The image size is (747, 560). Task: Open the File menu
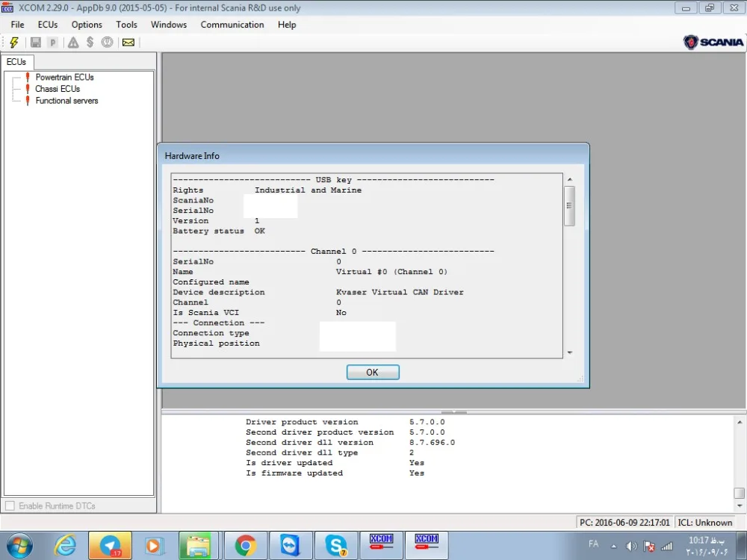(x=18, y=25)
